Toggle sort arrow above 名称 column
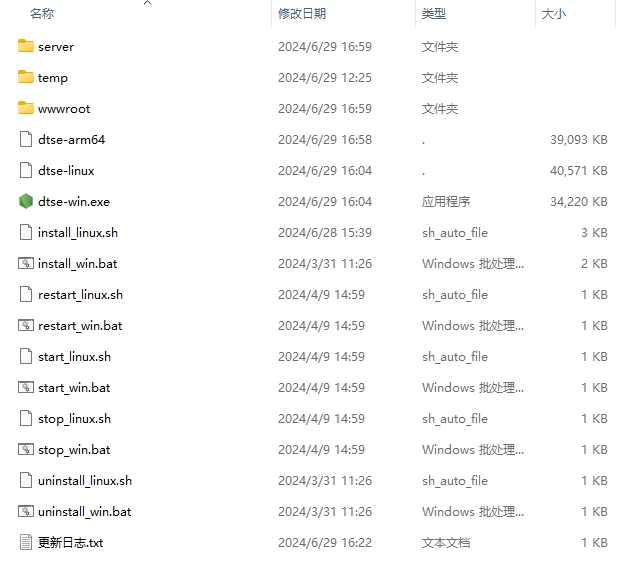Image resolution: width=638 pixels, height=575 pixels. pyautogui.click(x=148, y=3)
